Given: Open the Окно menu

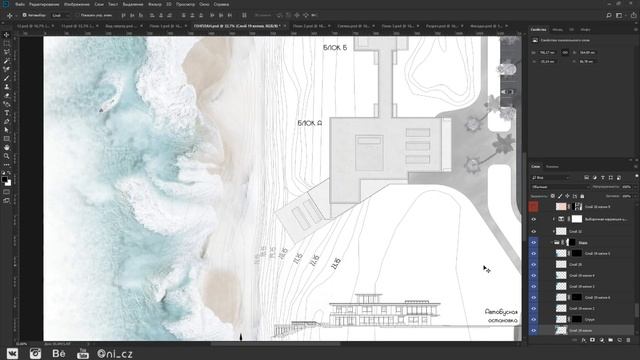Looking at the screenshot, I should (204, 4).
